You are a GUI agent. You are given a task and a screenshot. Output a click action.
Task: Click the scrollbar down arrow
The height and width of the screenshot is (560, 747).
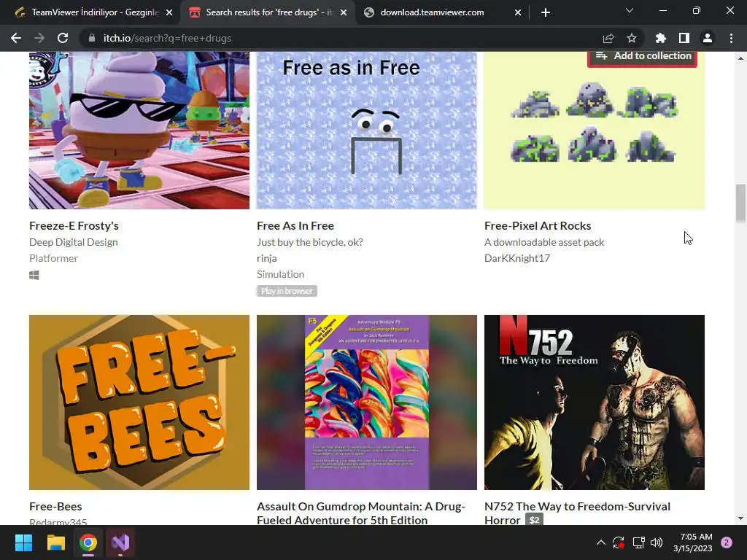tap(740, 518)
